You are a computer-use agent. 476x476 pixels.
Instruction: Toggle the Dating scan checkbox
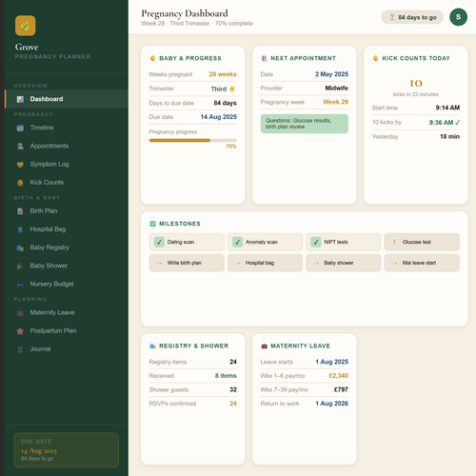pyautogui.click(x=159, y=242)
